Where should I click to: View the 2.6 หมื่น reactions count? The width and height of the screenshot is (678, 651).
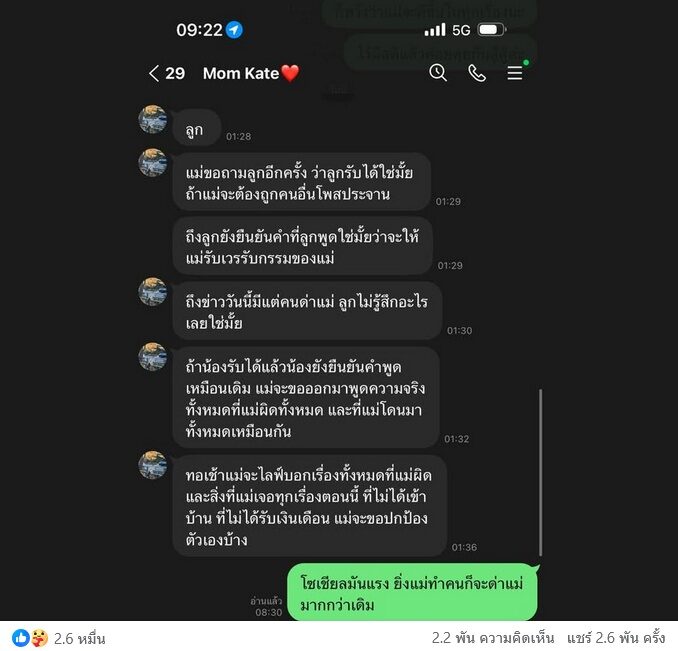pyautogui.click(x=80, y=638)
